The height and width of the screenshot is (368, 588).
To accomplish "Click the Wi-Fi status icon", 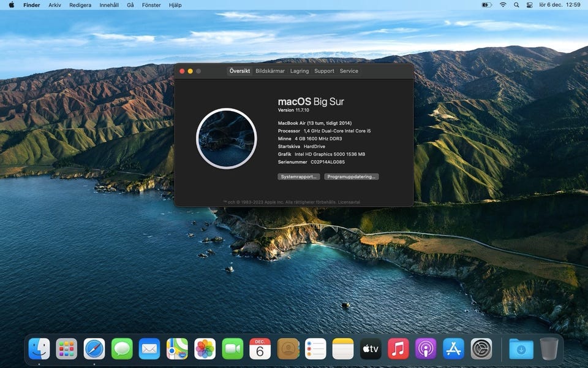I will (x=503, y=5).
